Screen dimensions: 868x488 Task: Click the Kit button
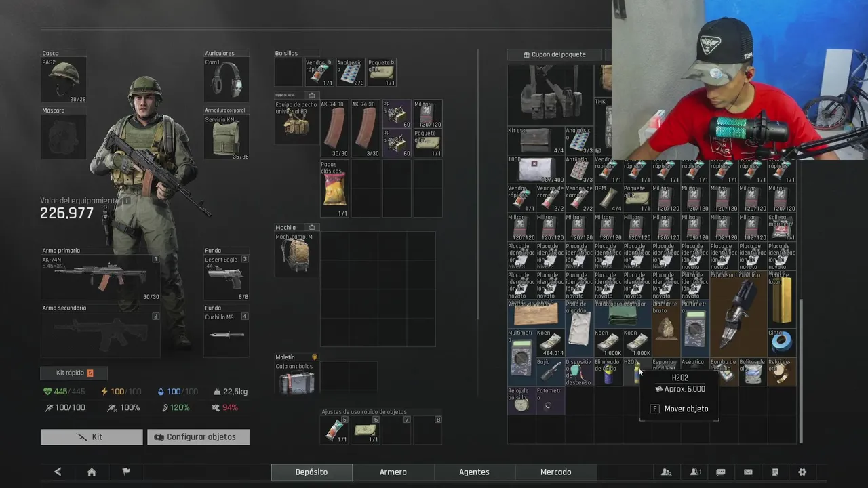[x=92, y=437]
